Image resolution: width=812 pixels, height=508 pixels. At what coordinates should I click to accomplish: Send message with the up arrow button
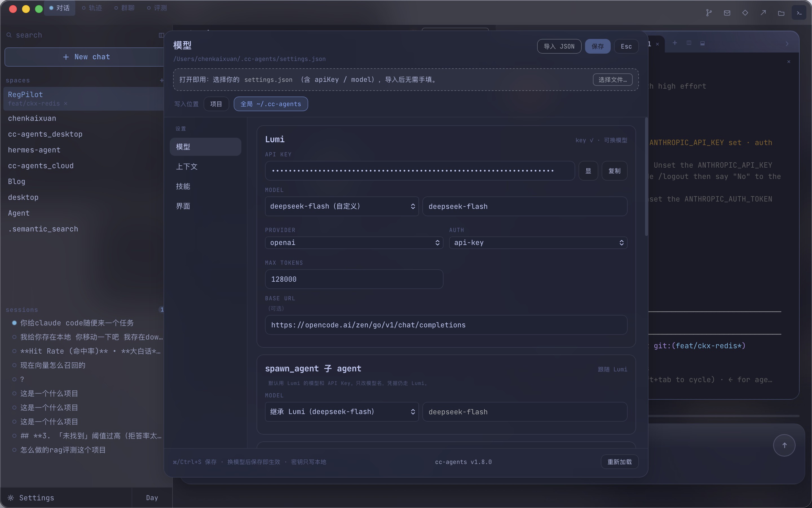point(784,445)
